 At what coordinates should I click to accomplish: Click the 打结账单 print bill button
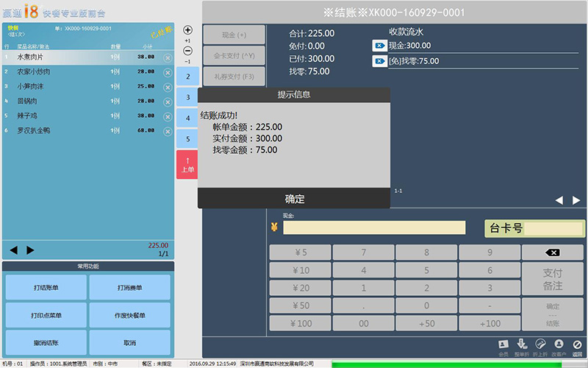(45, 287)
